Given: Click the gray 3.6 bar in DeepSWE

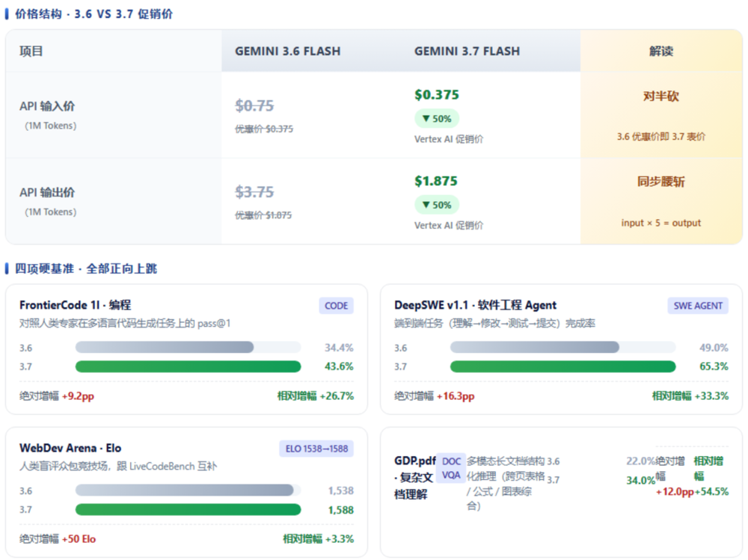Looking at the screenshot, I should pyautogui.click(x=535, y=347).
